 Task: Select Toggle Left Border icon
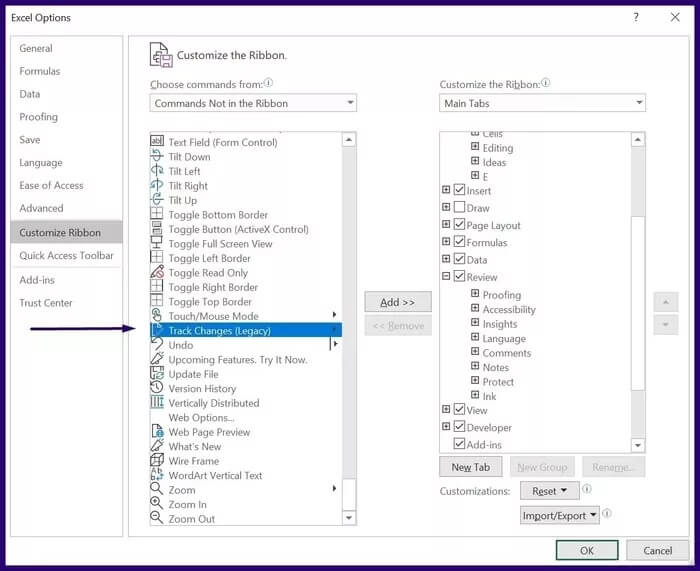click(157, 257)
